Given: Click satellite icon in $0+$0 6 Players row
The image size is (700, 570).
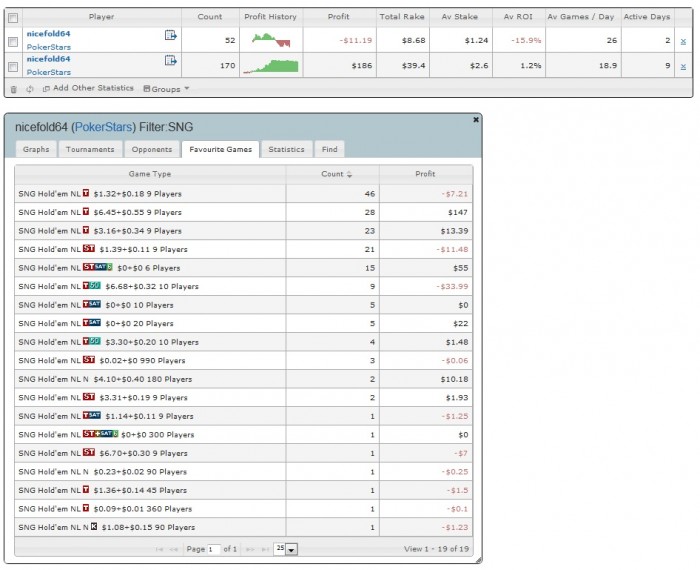Looking at the screenshot, I should click(x=97, y=267).
